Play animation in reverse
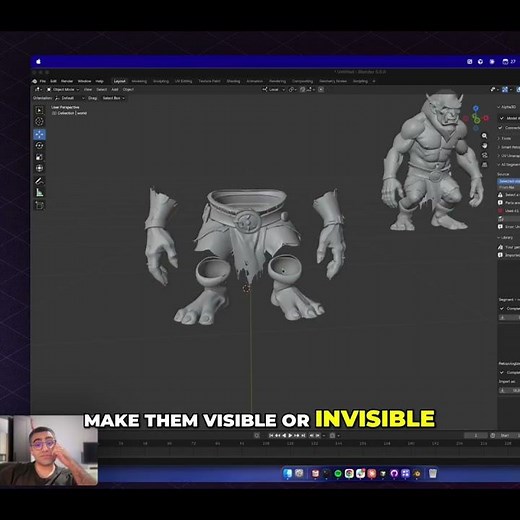520x520 pixels. point(284,435)
